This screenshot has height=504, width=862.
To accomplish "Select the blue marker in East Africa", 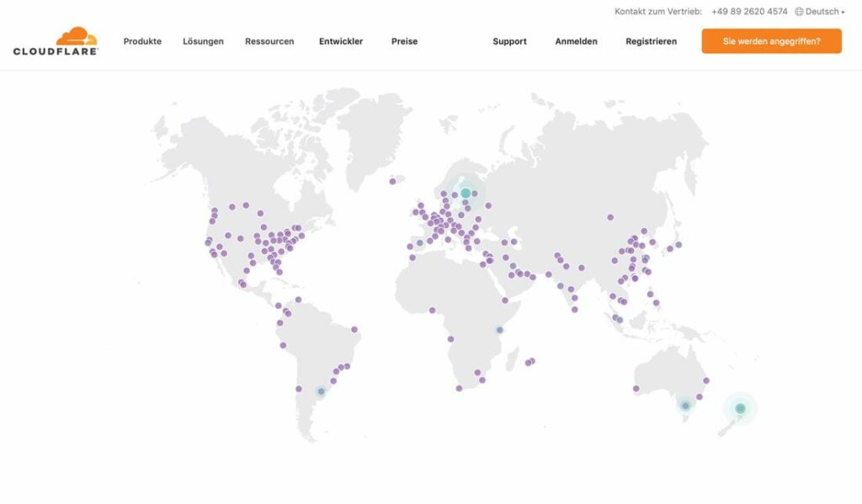I will [x=498, y=329].
